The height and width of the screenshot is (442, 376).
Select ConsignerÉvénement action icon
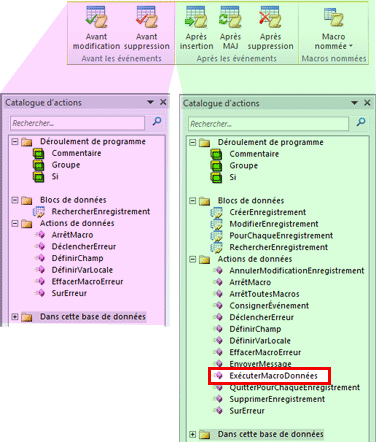click(x=218, y=306)
